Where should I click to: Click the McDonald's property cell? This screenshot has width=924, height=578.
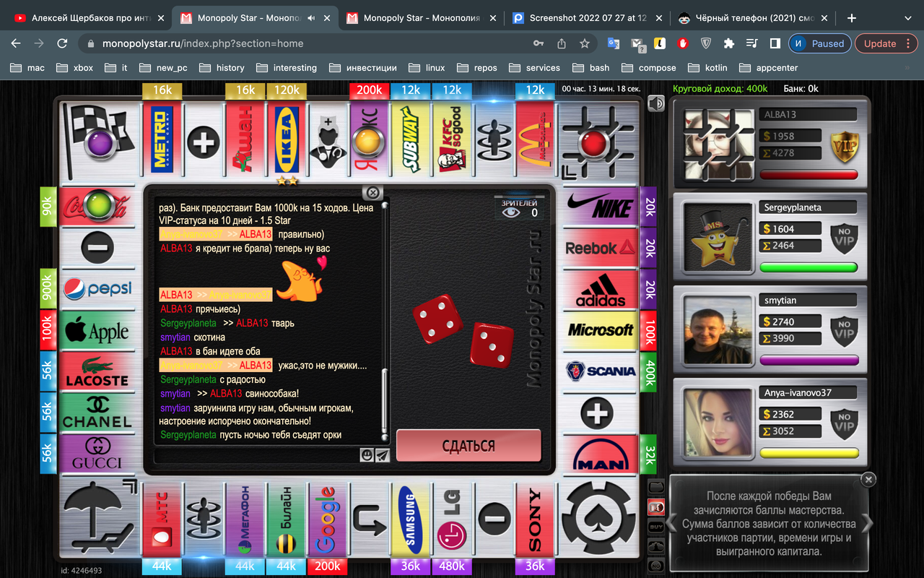click(535, 139)
